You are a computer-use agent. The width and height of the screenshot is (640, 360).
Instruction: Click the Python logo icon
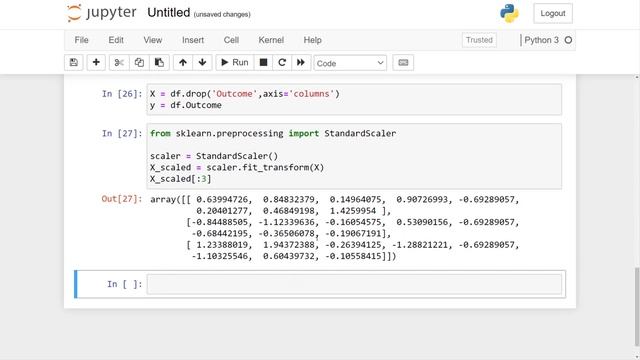(x=509, y=13)
